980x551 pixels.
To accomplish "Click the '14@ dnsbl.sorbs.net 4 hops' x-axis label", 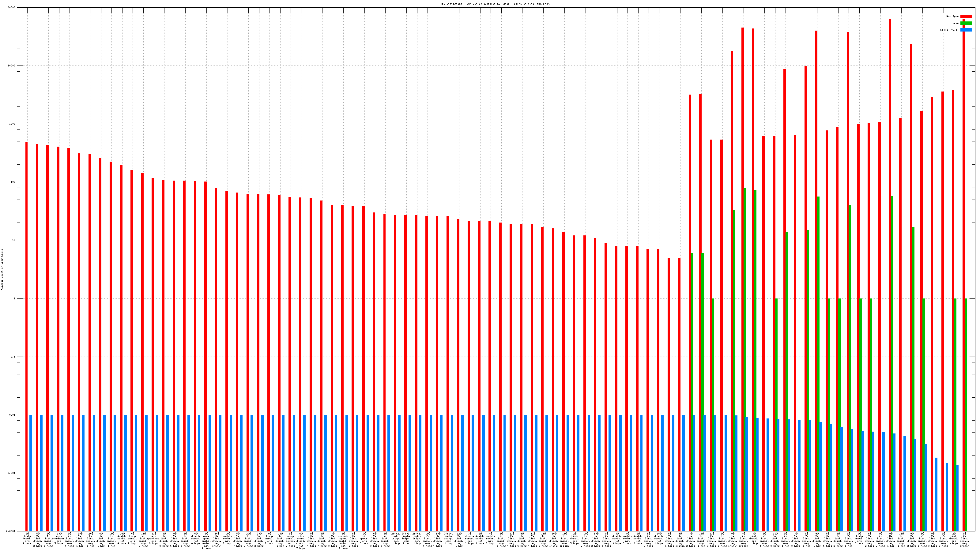I will [x=122, y=538].
